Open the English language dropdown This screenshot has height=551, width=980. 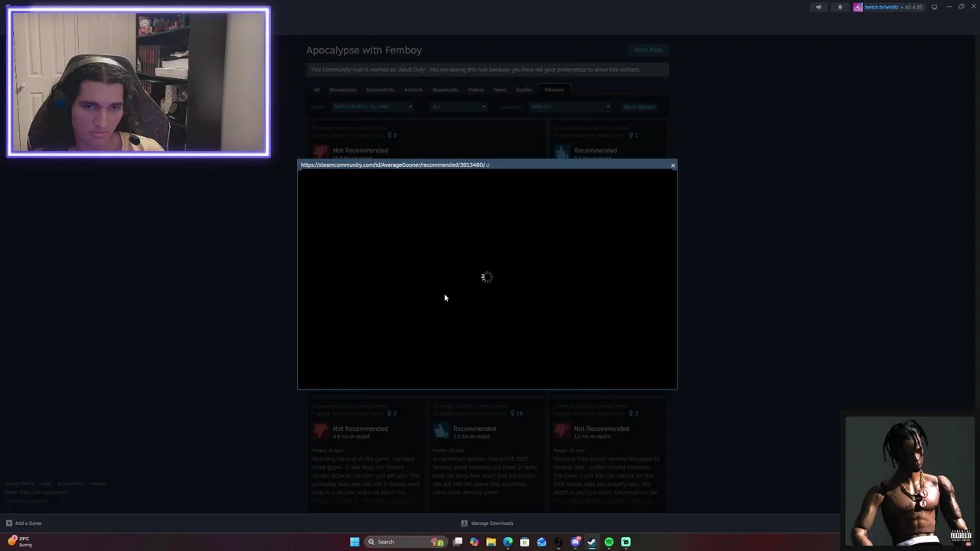570,106
